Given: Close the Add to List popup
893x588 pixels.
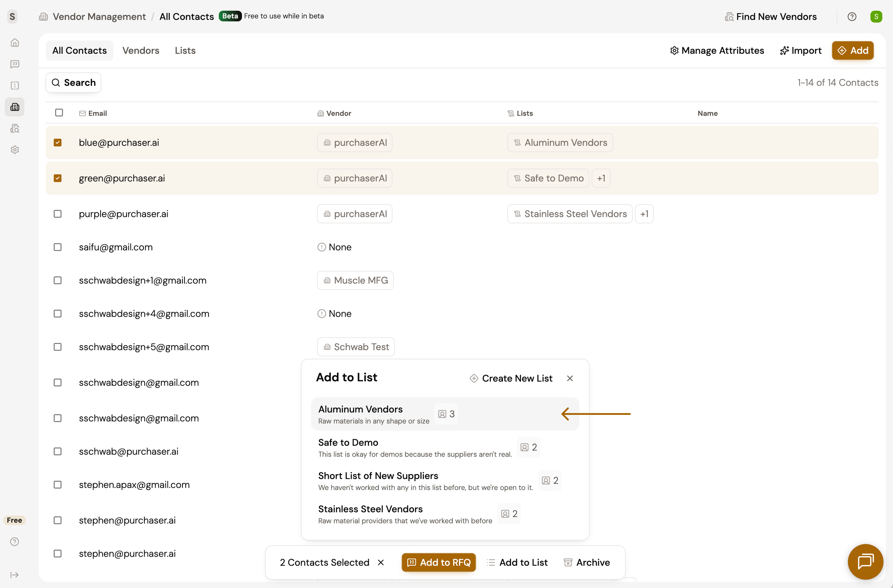Looking at the screenshot, I should pyautogui.click(x=570, y=378).
